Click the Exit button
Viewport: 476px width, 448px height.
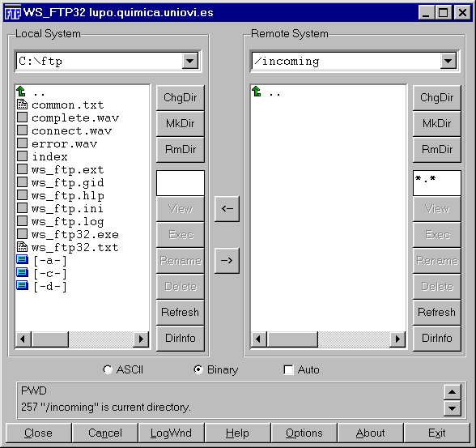click(x=437, y=433)
